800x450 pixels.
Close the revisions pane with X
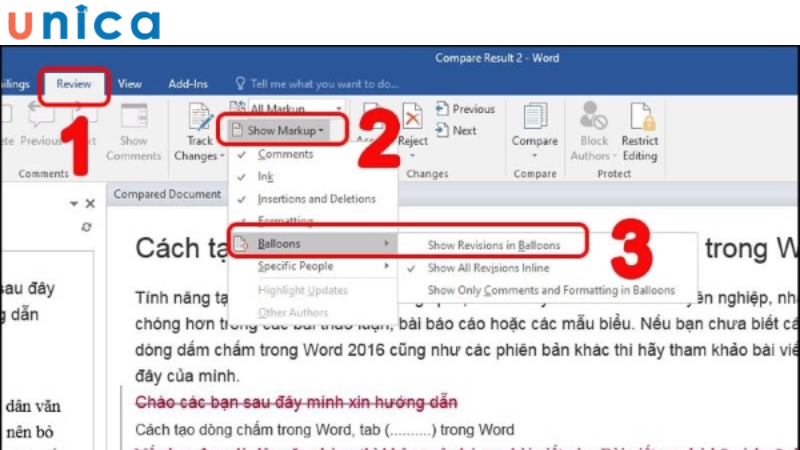[90, 204]
